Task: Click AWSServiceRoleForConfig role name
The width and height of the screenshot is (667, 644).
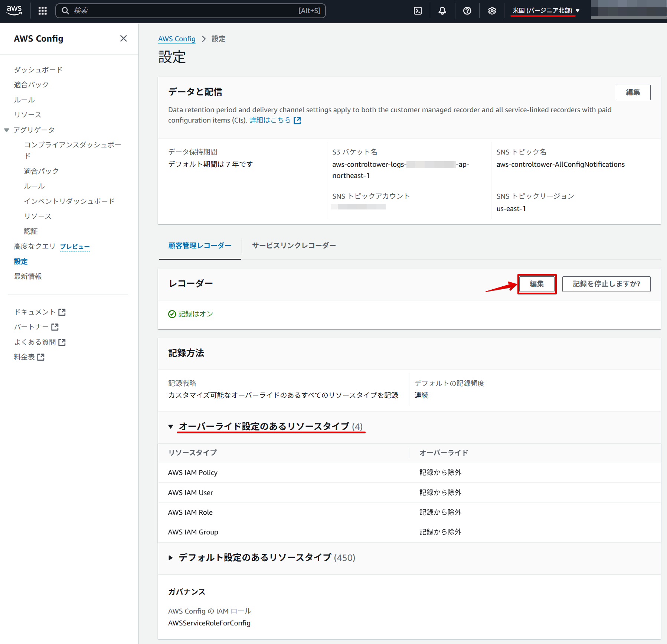Action: [209, 623]
